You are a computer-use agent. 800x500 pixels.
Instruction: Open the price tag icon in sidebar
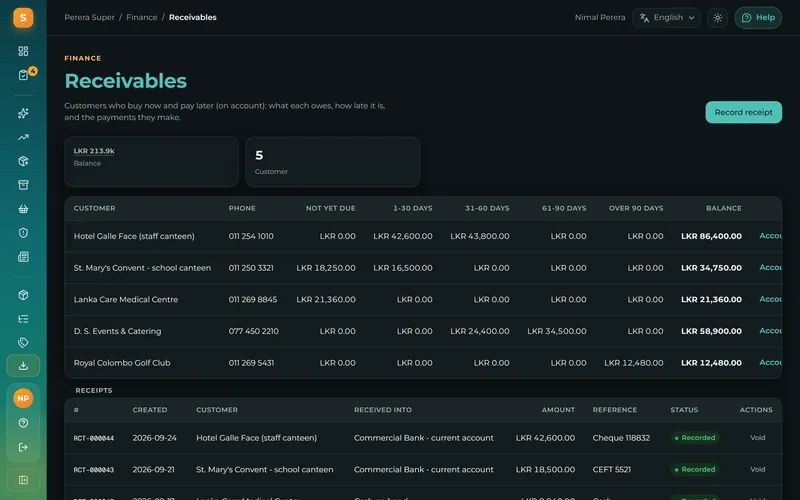click(x=23, y=342)
